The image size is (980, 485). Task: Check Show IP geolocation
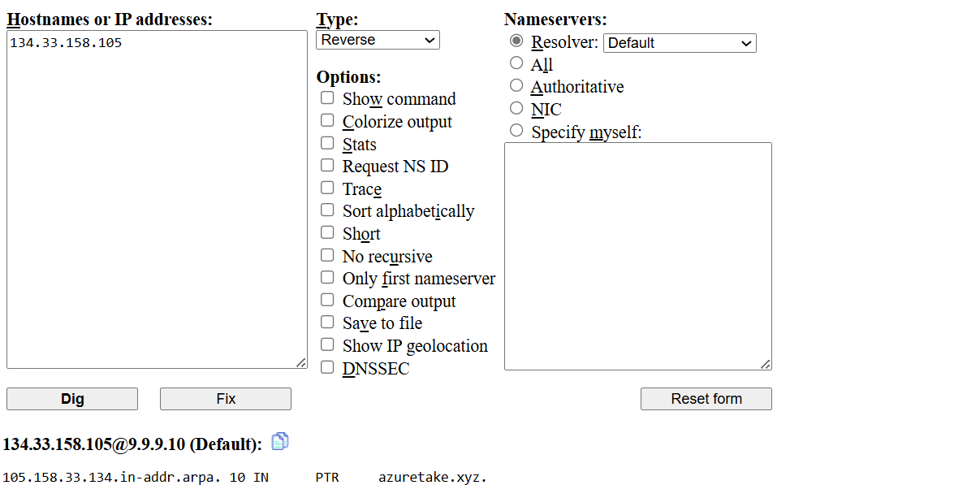pyautogui.click(x=327, y=344)
